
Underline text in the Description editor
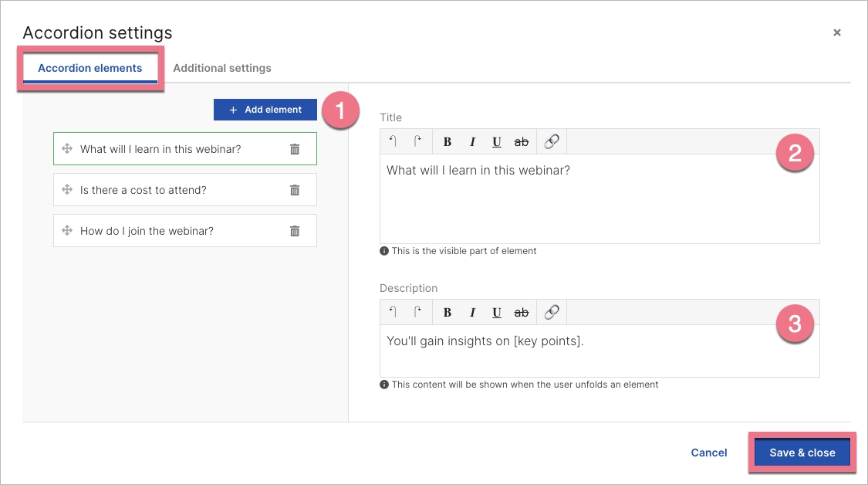[x=497, y=312]
